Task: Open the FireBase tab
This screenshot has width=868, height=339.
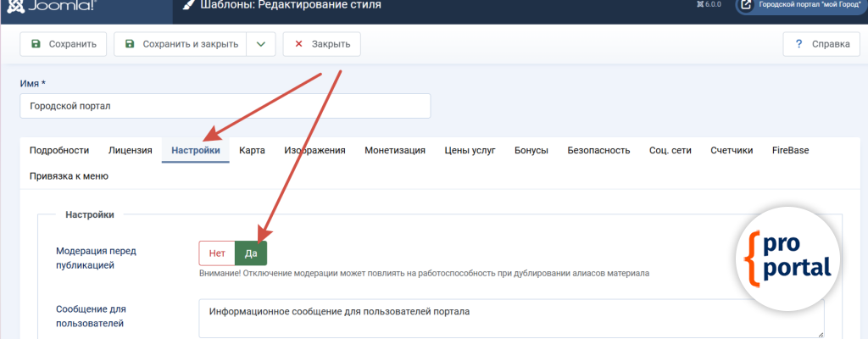Action: [x=790, y=150]
